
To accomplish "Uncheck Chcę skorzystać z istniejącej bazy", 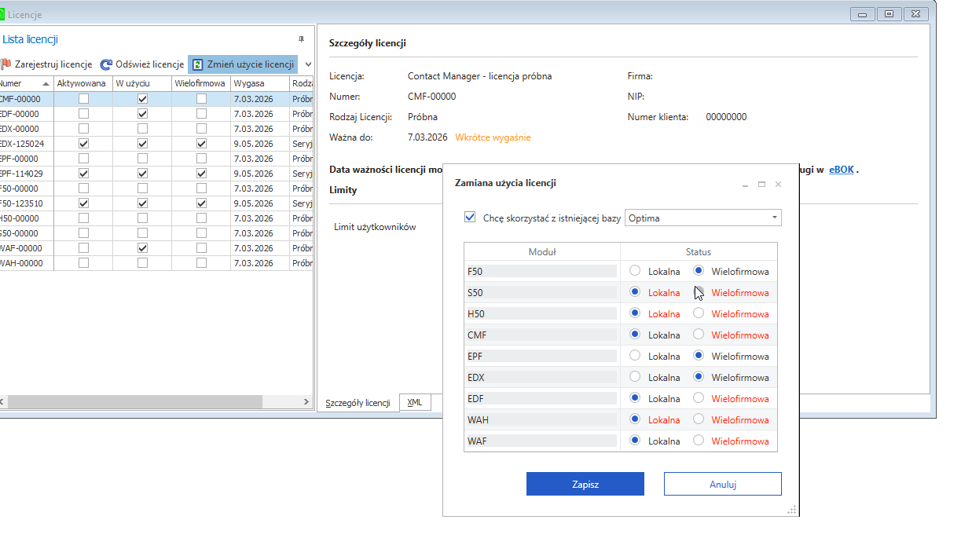I will [x=471, y=218].
